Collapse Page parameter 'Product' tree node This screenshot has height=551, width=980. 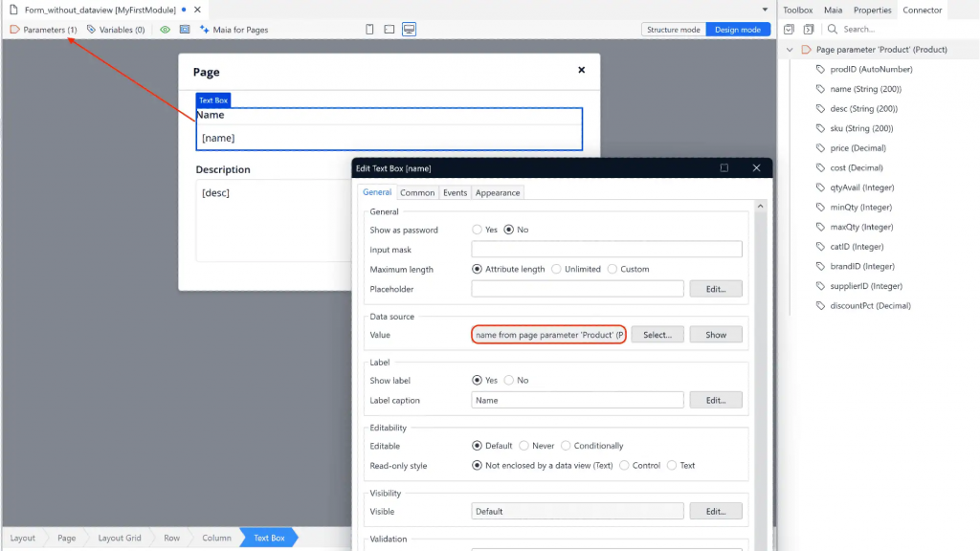(790, 50)
